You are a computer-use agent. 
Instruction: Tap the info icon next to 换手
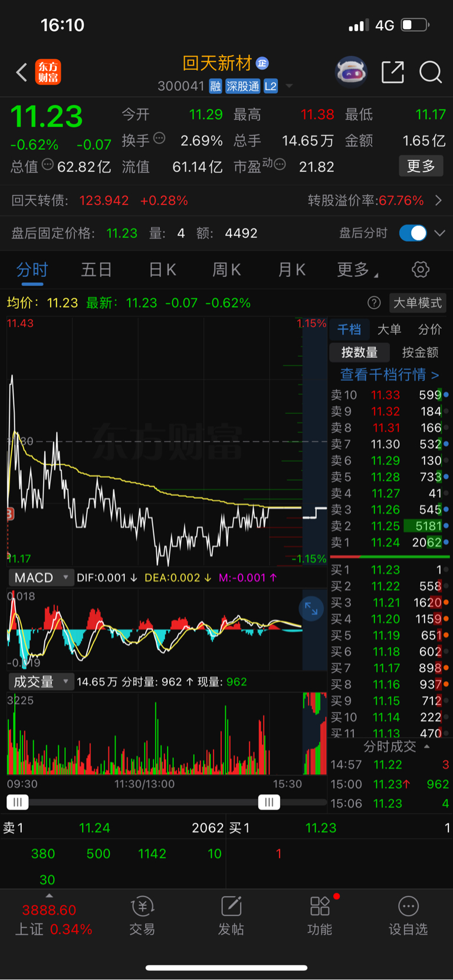[x=159, y=138]
